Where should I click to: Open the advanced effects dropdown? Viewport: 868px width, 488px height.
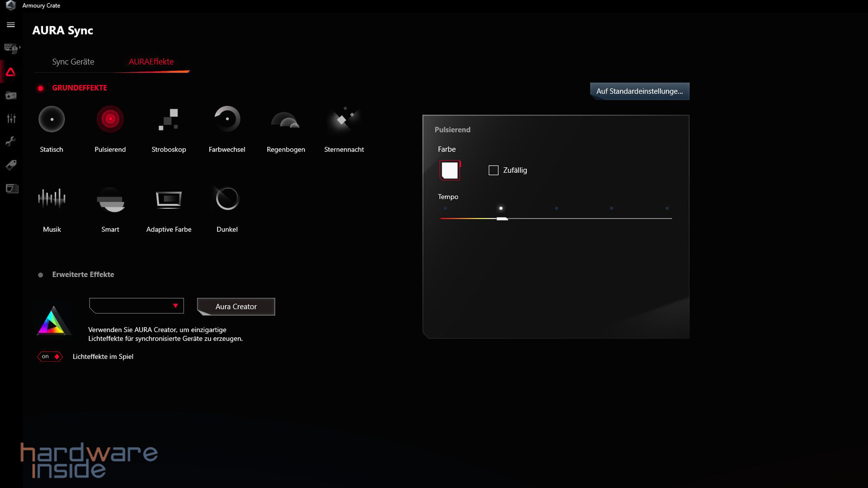point(137,306)
